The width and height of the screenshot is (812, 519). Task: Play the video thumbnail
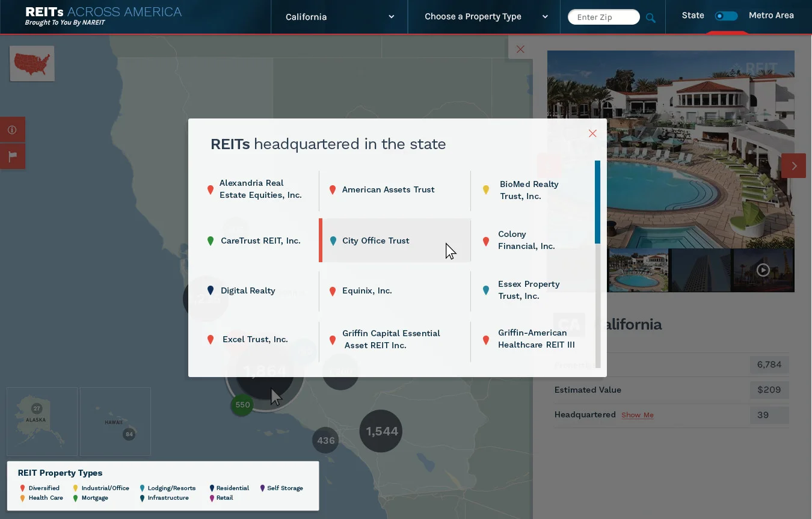click(763, 270)
